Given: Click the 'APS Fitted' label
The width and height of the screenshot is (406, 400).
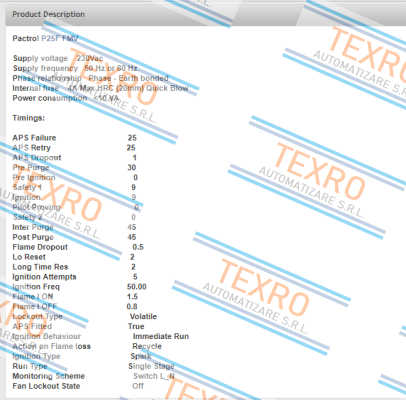Looking at the screenshot, I should tap(32, 327).
